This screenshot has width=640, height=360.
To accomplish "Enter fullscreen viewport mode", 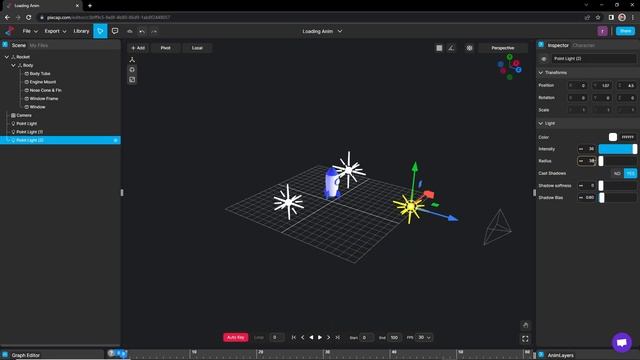I will pos(525,339).
